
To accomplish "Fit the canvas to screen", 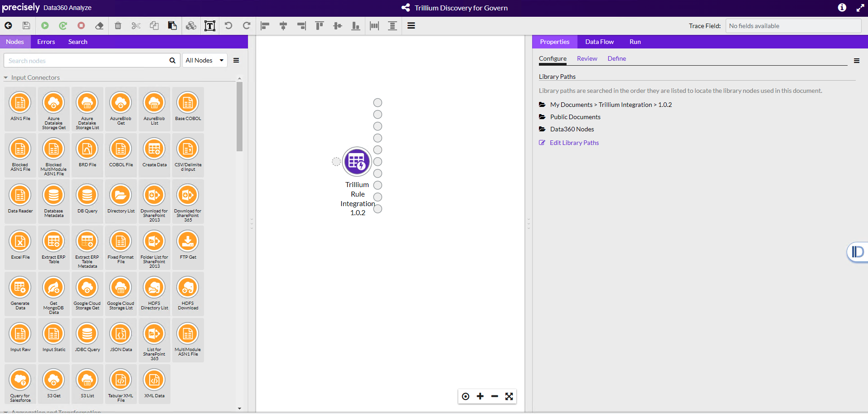I will (x=509, y=396).
